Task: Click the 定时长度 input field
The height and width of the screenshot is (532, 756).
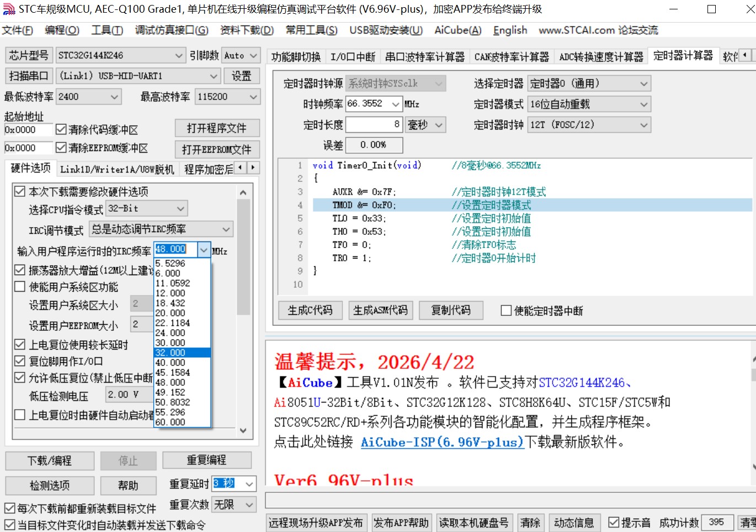Action: pyautogui.click(x=374, y=125)
